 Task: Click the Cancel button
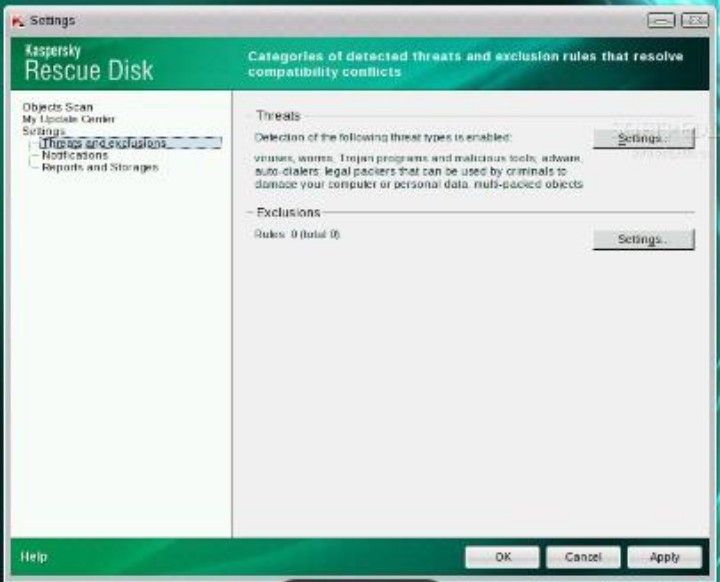click(583, 557)
